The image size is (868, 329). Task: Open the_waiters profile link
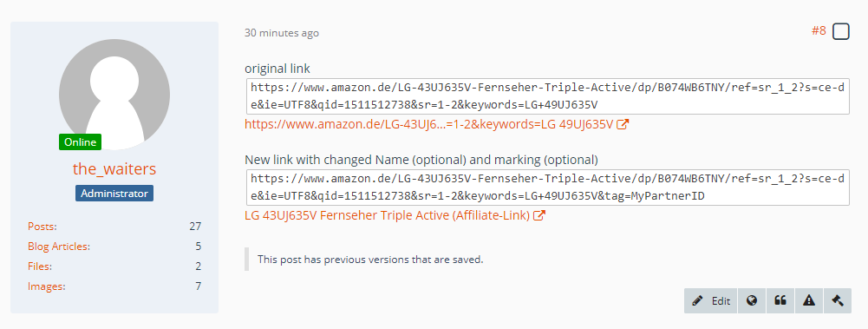click(x=114, y=169)
